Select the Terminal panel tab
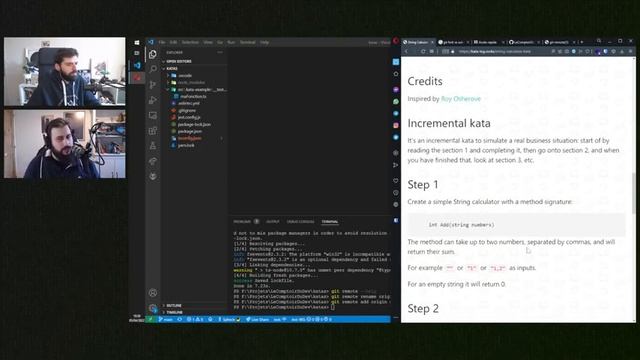The height and width of the screenshot is (360, 640). coord(330,222)
